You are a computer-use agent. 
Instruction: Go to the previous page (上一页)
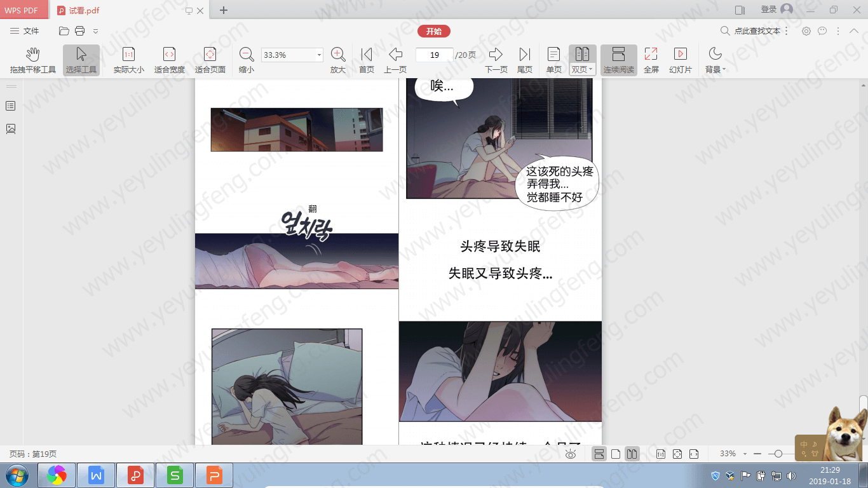pyautogui.click(x=395, y=60)
